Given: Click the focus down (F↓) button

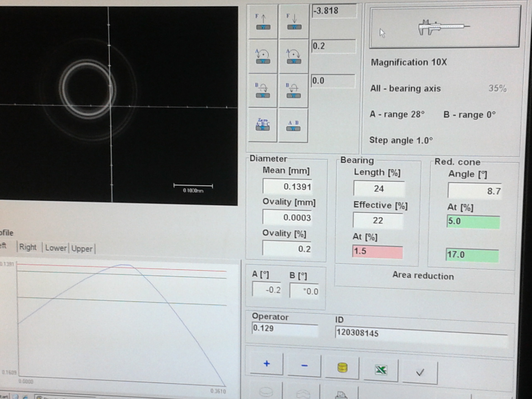Looking at the screenshot, I should coord(294,22).
